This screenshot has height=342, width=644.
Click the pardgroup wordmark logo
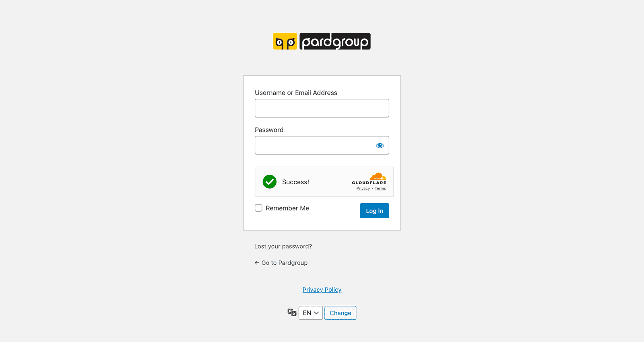[335, 41]
